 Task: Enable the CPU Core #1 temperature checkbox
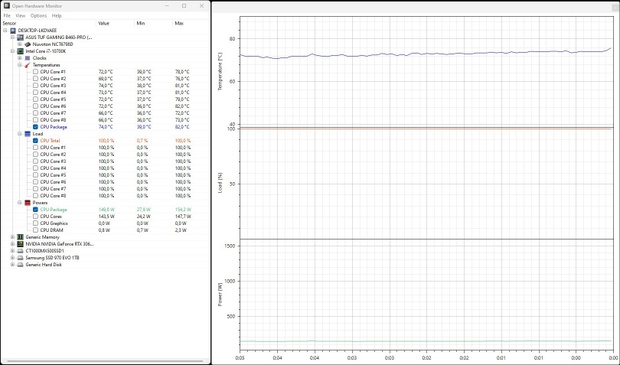point(36,72)
